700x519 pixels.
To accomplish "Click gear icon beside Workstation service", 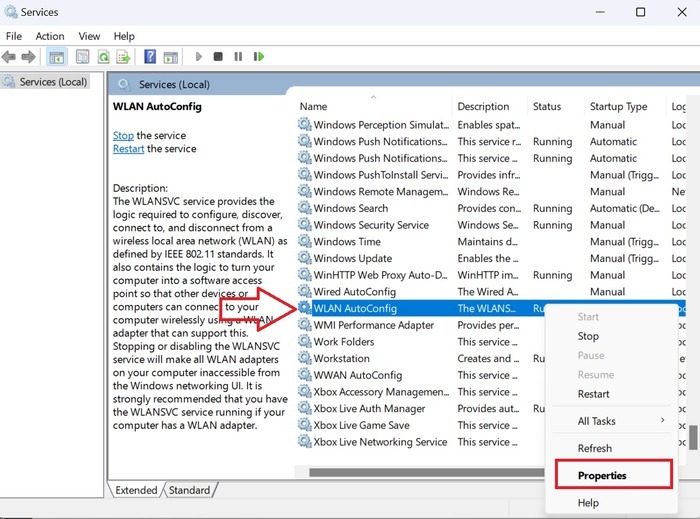I will 304,358.
